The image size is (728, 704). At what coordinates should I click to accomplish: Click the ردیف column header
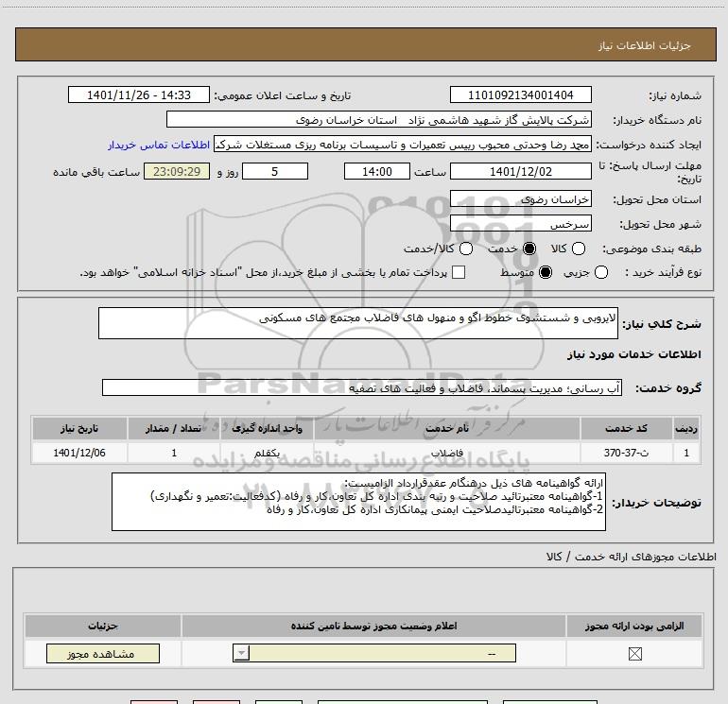pyautogui.click(x=686, y=428)
